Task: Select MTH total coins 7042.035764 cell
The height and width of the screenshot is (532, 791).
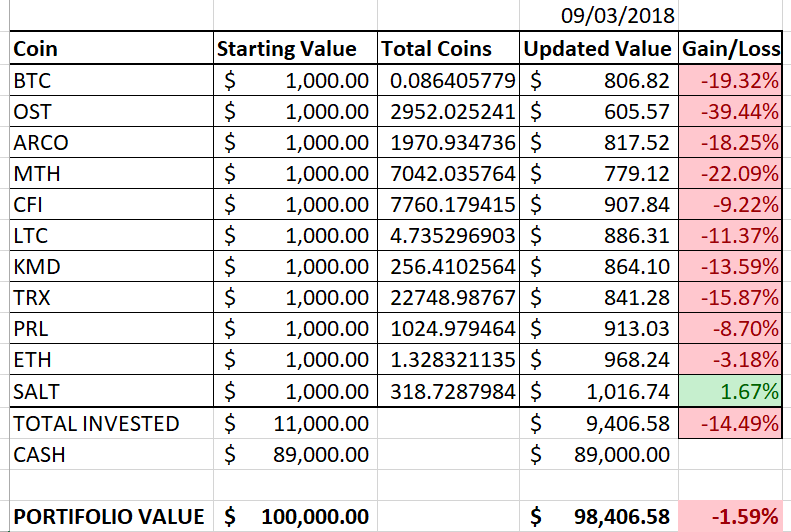Action: [448, 173]
